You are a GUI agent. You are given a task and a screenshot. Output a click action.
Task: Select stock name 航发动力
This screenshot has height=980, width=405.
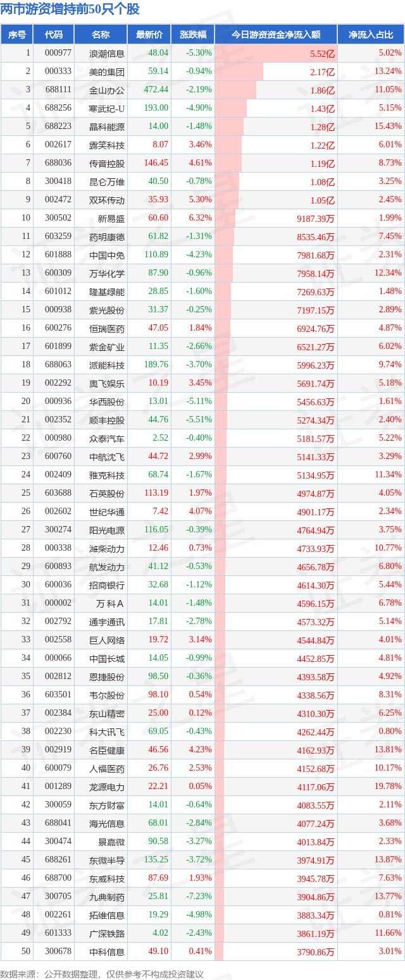108,567
